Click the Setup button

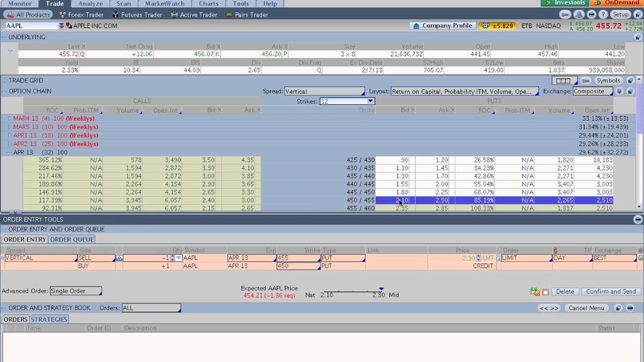621,15
